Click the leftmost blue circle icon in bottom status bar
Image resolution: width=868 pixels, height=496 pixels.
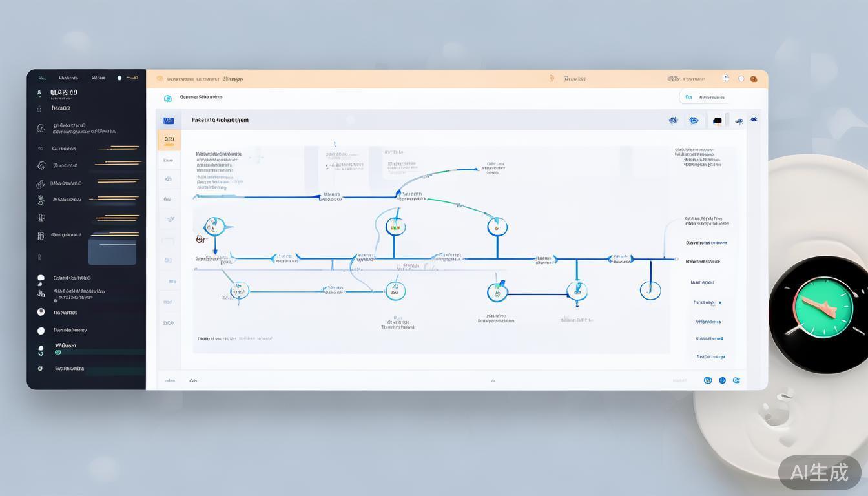click(x=708, y=380)
